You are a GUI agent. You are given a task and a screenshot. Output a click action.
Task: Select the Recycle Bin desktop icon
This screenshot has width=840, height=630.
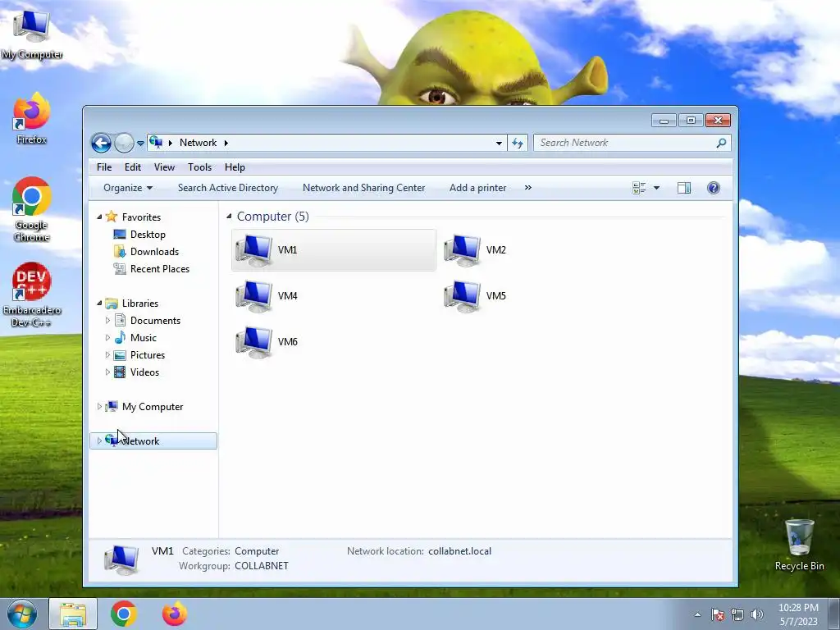point(799,545)
